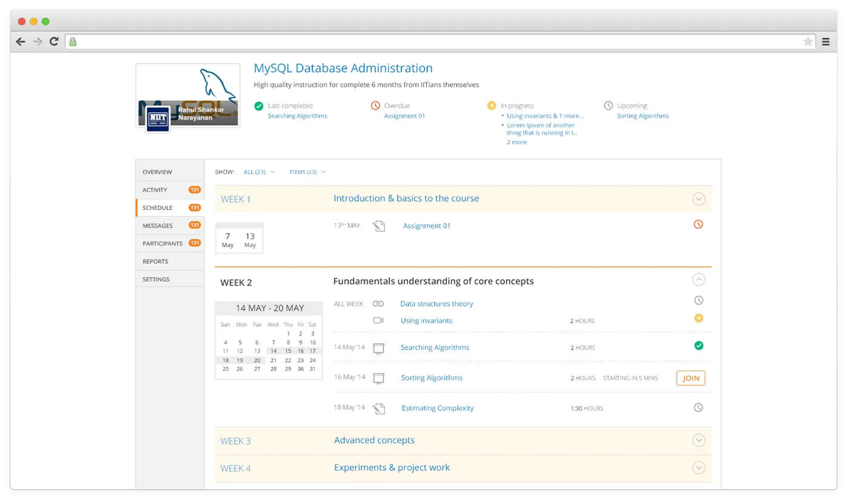This screenshot has width=849, height=504.
Task: Click the grey clock status on Data structures theory row
Action: 699,300
